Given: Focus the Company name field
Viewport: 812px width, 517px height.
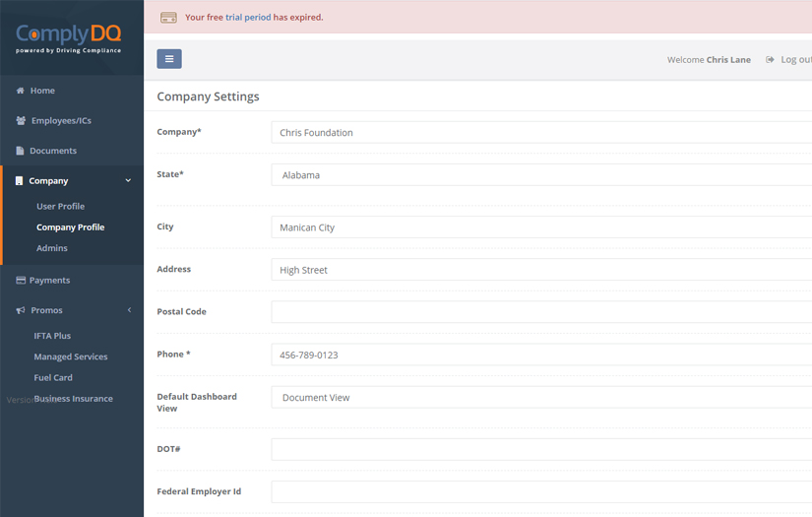Looking at the screenshot, I should 541,132.
